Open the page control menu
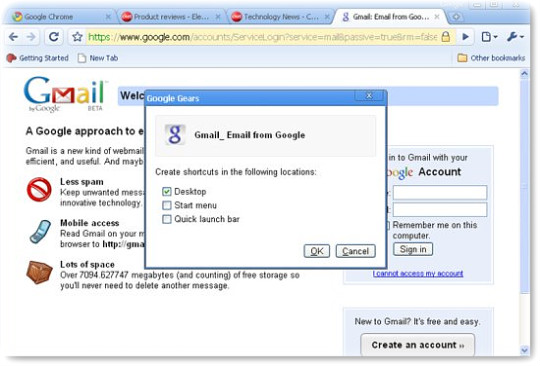The image size is (540, 366). point(489,36)
